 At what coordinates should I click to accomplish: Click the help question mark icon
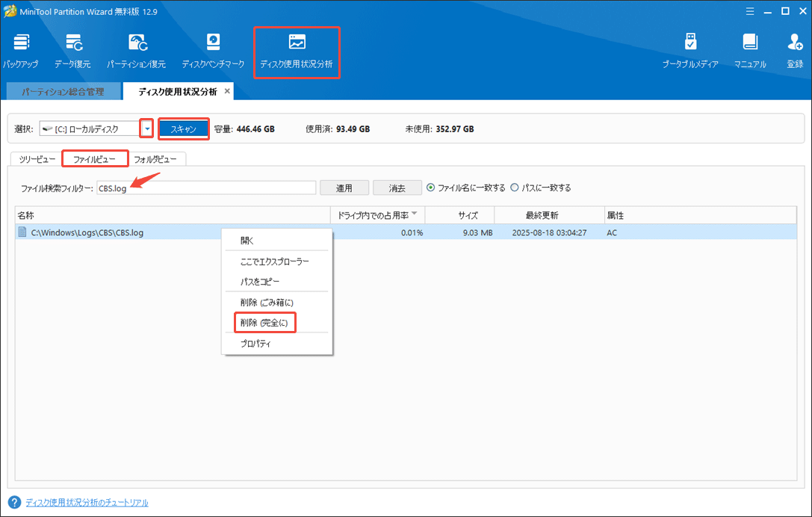coord(14,502)
